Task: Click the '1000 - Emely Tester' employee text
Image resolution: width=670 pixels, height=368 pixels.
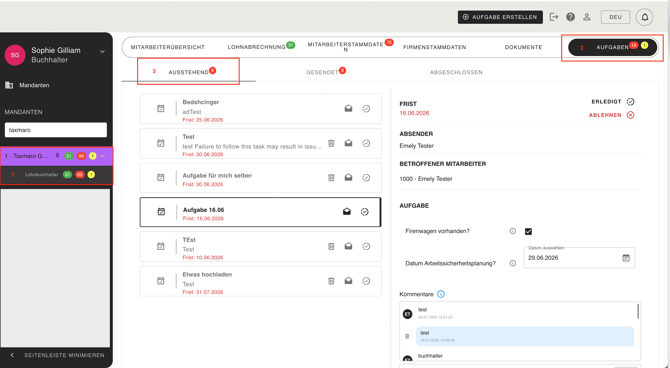Action: tap(426, 179)
